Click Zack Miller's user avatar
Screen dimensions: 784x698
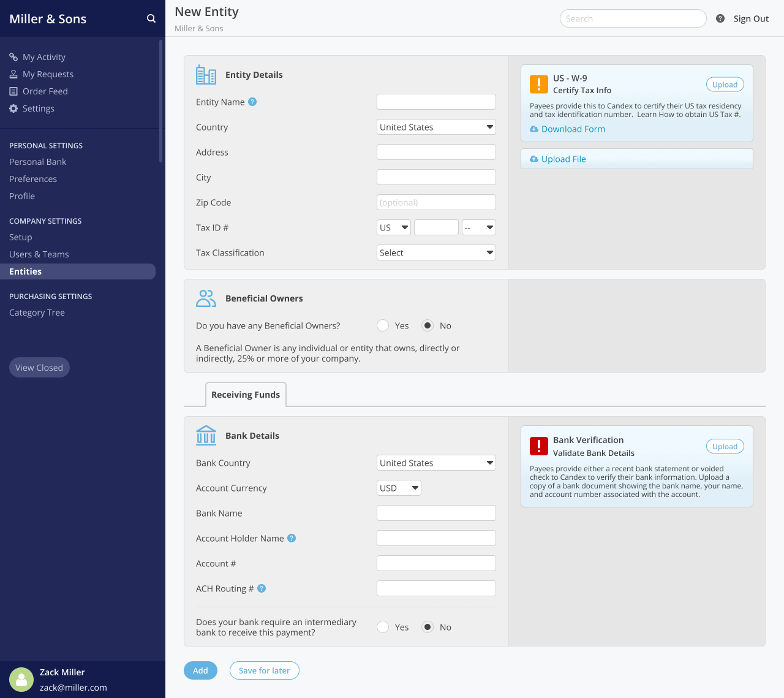(21, 679)
